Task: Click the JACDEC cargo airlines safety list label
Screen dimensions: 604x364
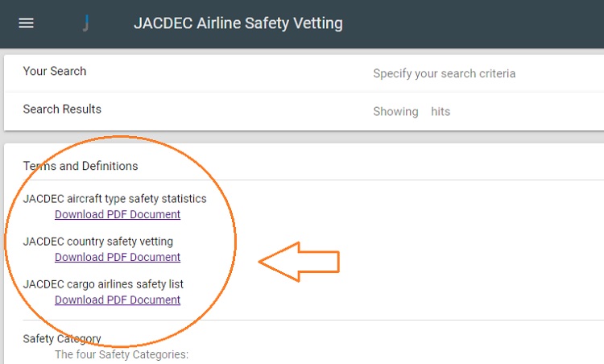Action: 103,284
